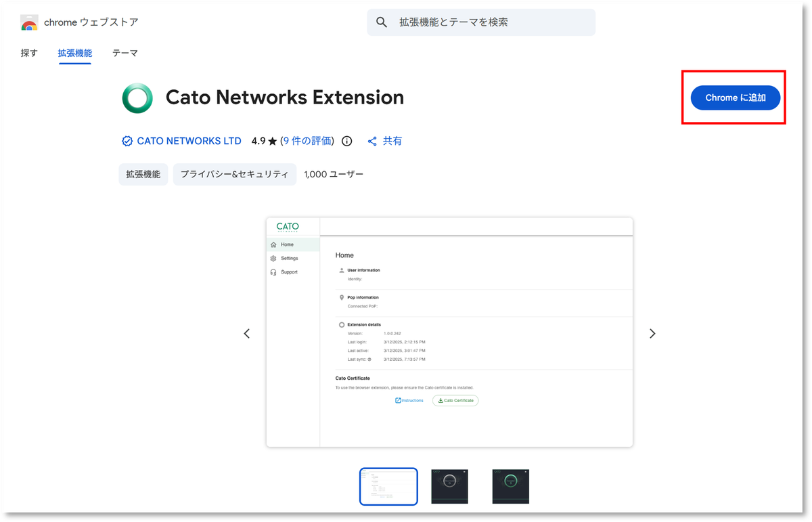Go back using the left carousel arrow

tap(246, 333)
